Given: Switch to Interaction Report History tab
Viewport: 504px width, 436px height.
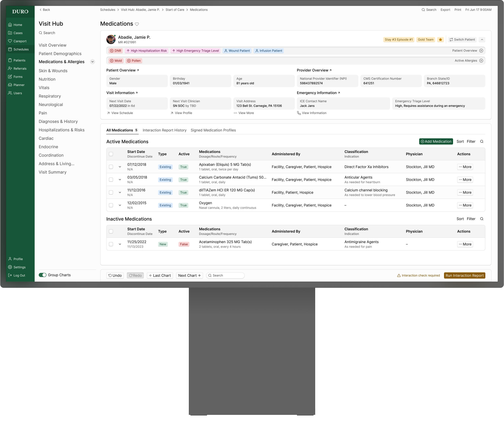Looking at the screenshot, I should pos(164,130).
